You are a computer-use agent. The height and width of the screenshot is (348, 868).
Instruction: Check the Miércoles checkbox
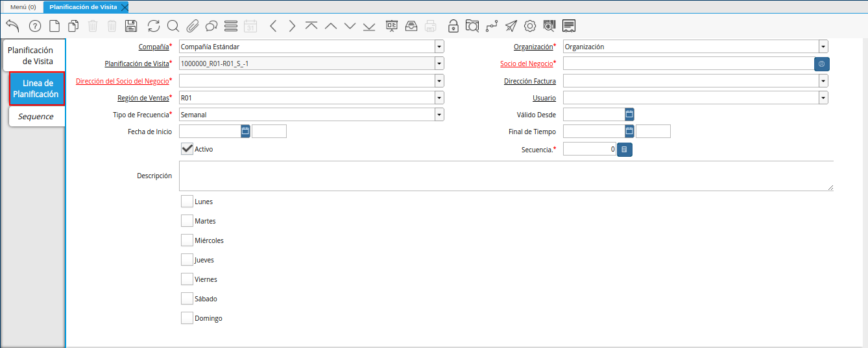[x=187, y=240]
